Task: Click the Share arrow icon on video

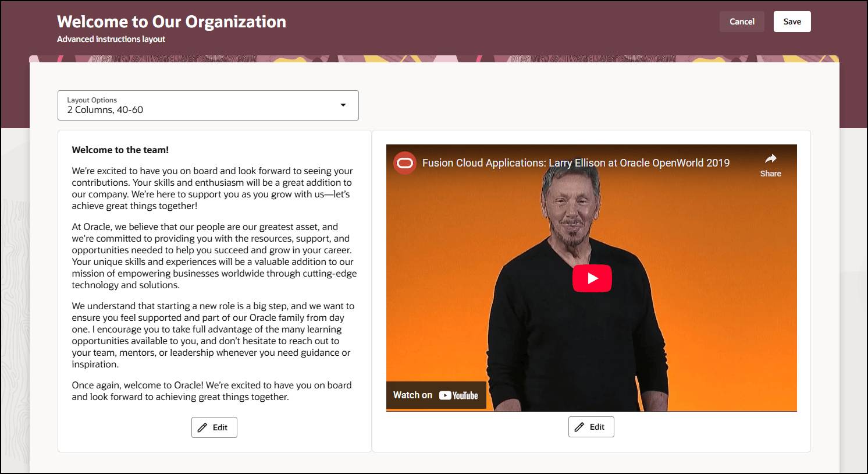Action: coord(771,159)
